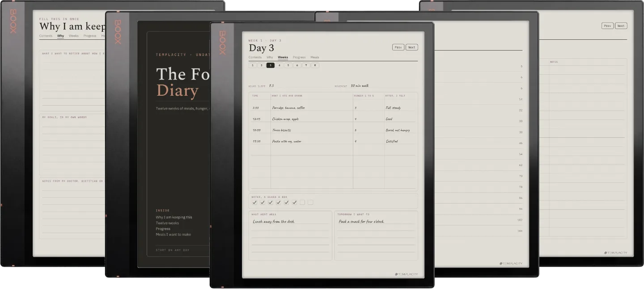Go back with Prev on Day 3
Screen dimensions: 644x289
pos(398,47)
